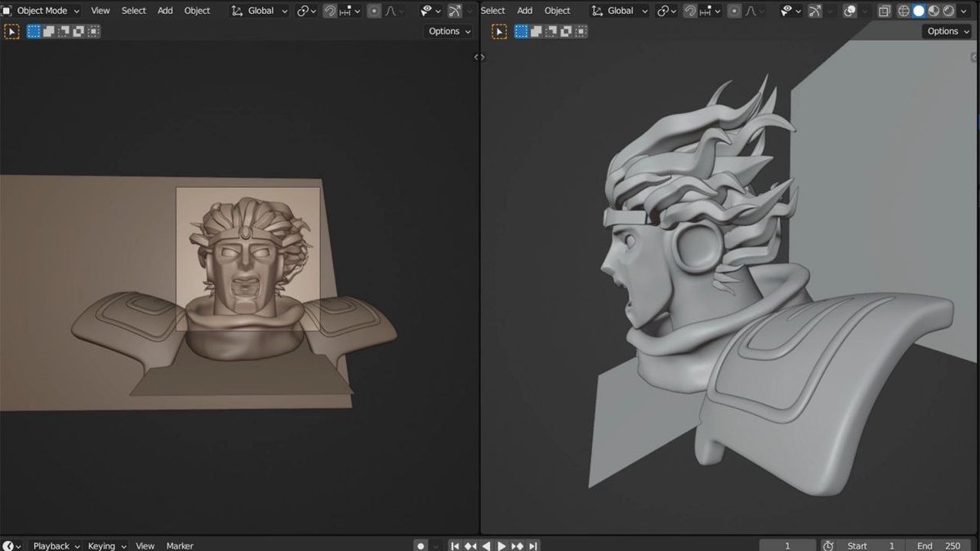The image size is (980, 551).
Task: Open object visibility eye dropdown in right viewport
Action: click(791, 11)
